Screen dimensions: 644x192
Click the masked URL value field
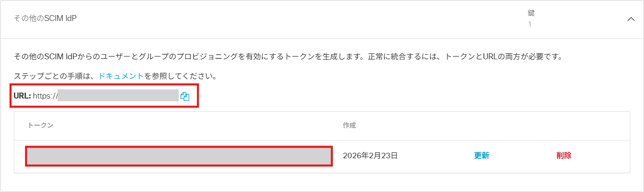[x=118, y=96]
